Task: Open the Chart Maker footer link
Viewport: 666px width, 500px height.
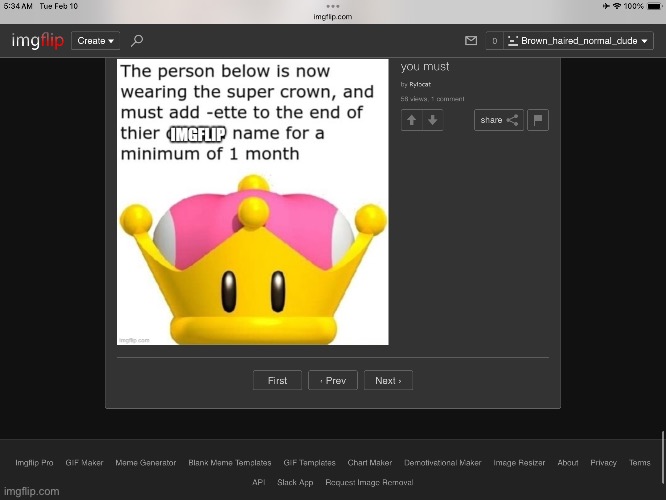Action: tap(370, 463)
